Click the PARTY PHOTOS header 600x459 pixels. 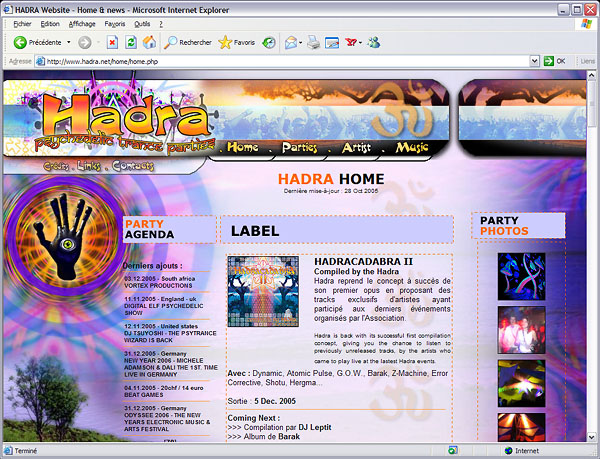[x=518, y=226]
